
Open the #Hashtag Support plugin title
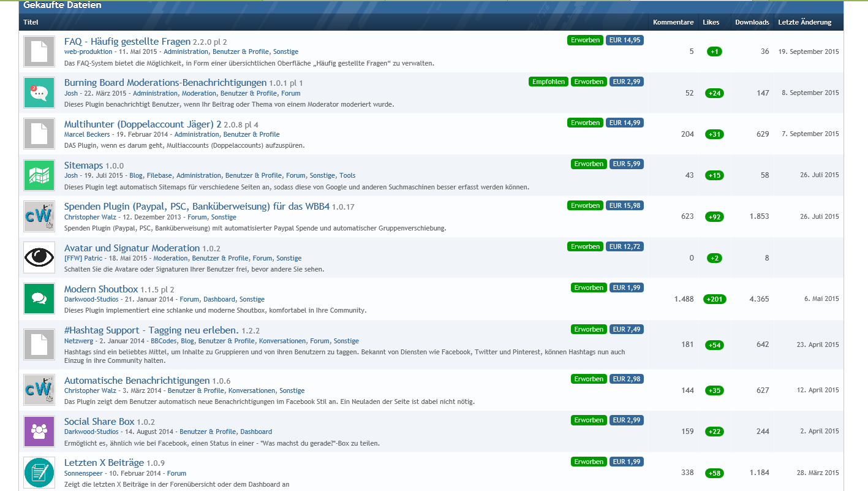point(151,330)
